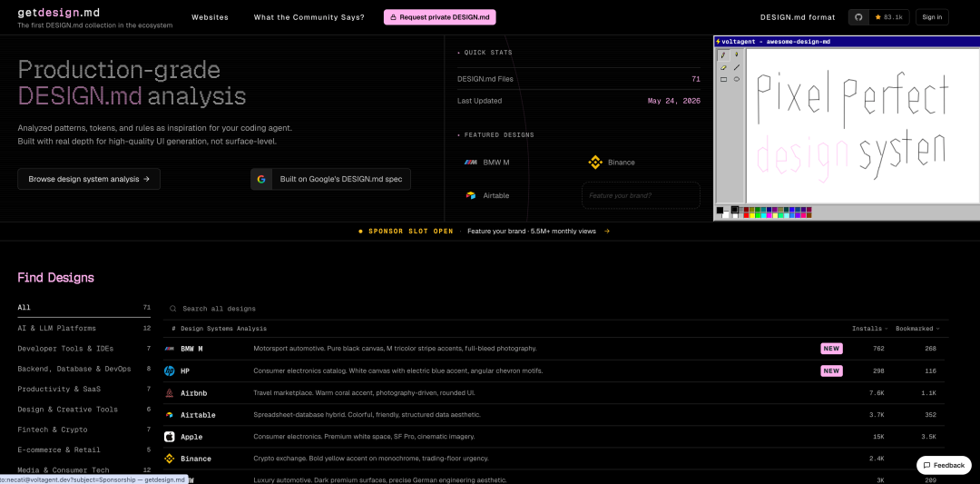Filter by Backend, Database & DevOps
The image size is (980, 484).
click(83, 369)
